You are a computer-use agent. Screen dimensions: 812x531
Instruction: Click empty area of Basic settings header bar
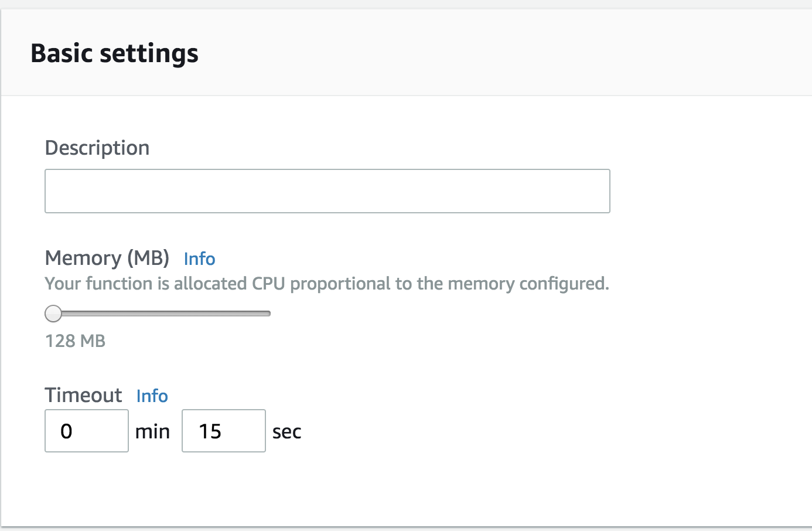click(x=498, y=53)
